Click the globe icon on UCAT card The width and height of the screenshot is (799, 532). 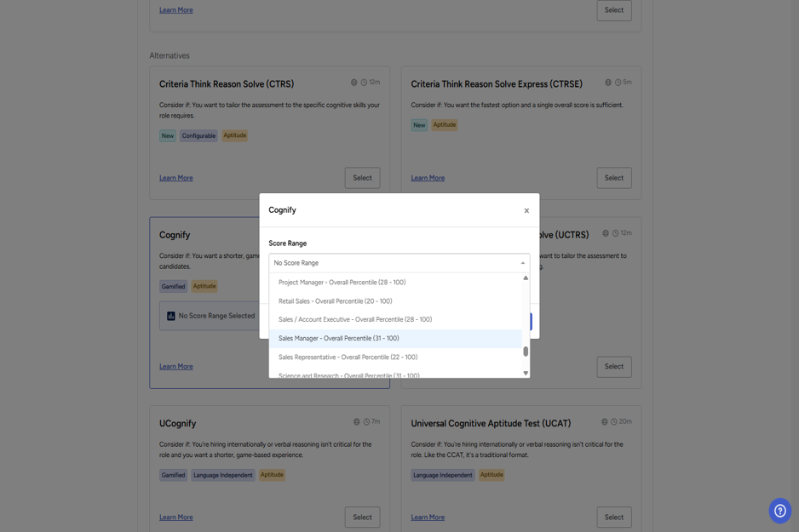click(x=604, y=421)
